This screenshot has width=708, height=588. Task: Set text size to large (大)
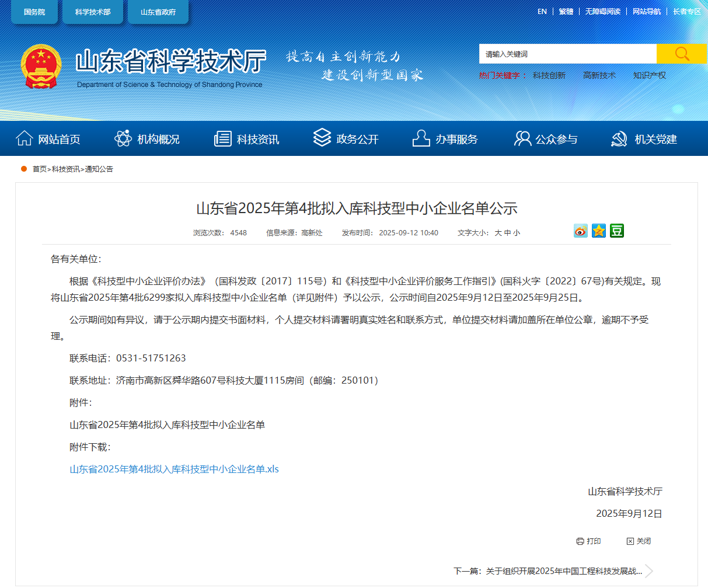498,233
